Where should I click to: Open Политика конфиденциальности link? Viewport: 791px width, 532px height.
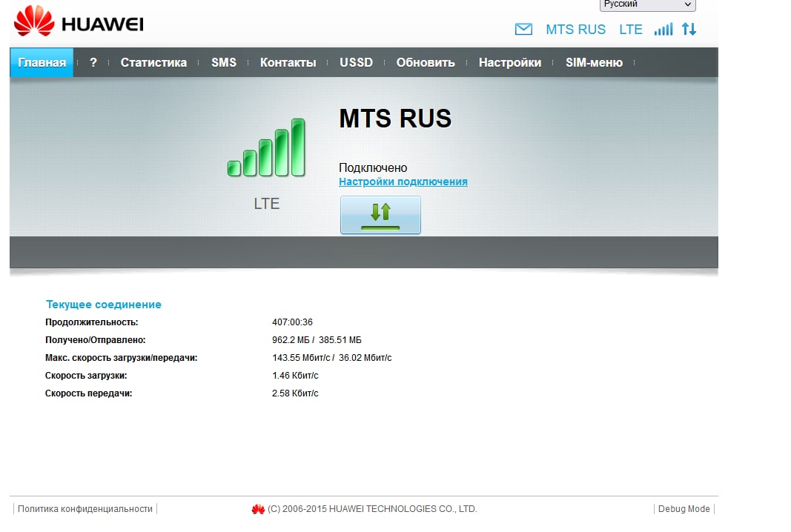pyautogui.click(x=85, y=509)
